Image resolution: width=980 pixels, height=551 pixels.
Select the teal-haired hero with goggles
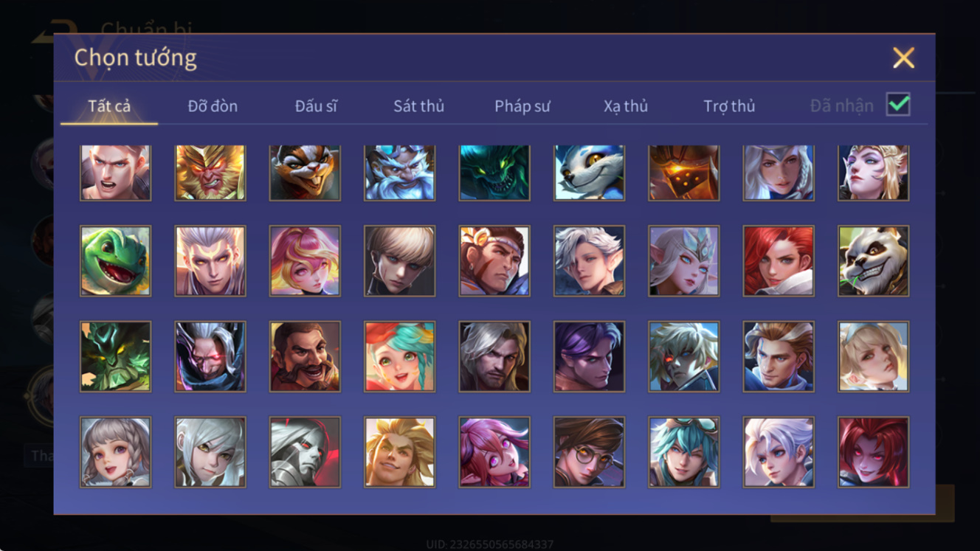click(x=684, y=452)
